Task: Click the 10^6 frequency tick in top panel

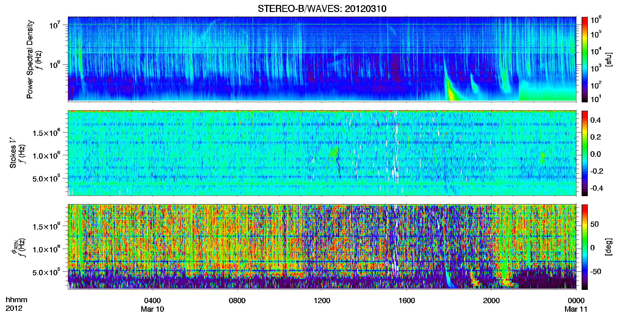Action: pyautogui.click(x=55, y=65)
